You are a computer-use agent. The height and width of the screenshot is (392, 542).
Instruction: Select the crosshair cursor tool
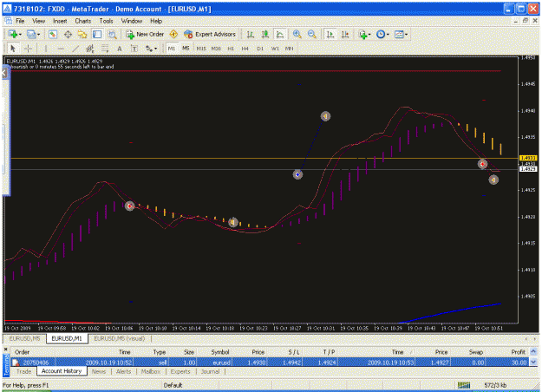coord(29,49)
